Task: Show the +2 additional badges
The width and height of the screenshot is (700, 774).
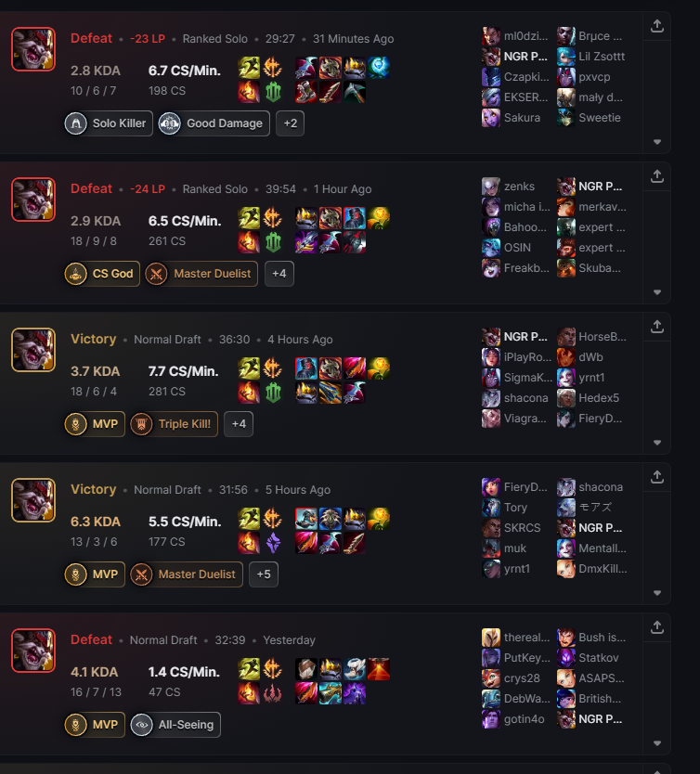Action: pyautogui.click(x=291, y=123)
